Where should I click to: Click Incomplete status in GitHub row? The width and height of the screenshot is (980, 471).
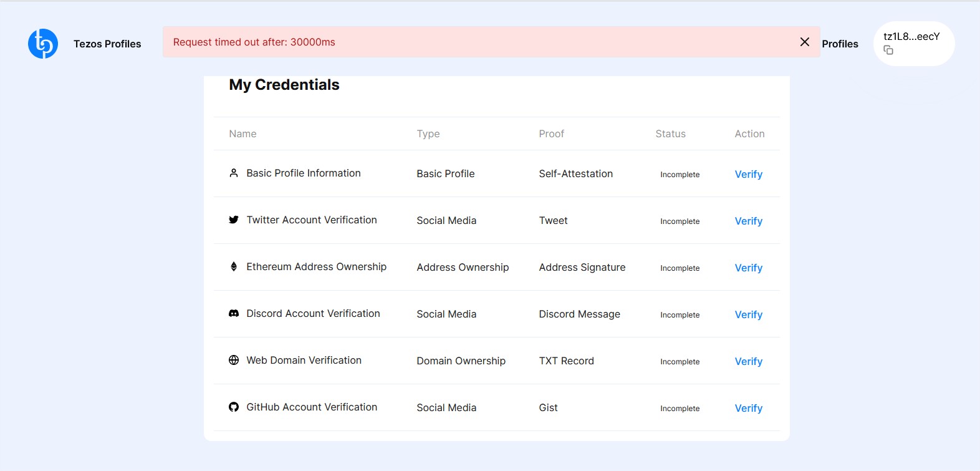tap(680, 408)
